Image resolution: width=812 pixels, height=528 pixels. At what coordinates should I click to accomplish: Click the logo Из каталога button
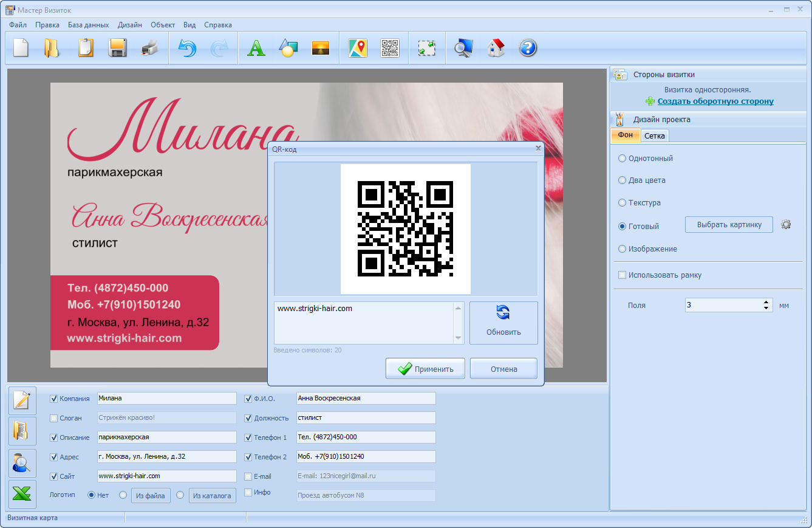pyautogui.click(x=212, y=496)
